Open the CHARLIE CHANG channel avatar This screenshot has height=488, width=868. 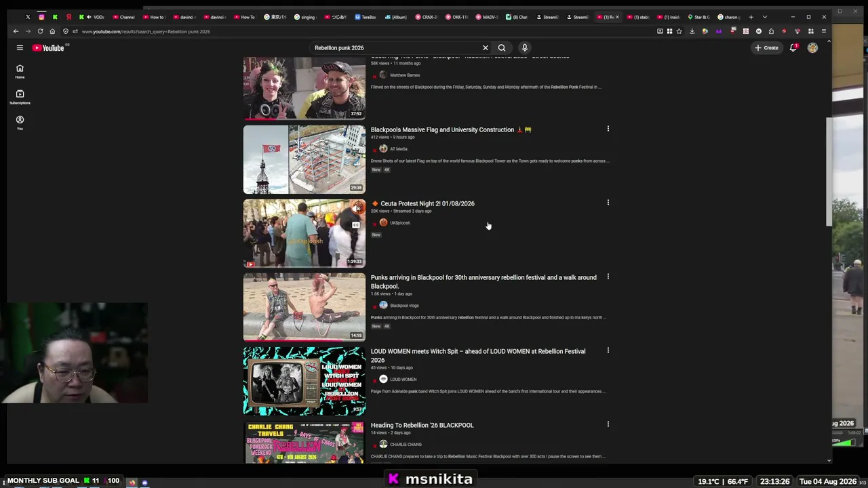tap(383, 445)
